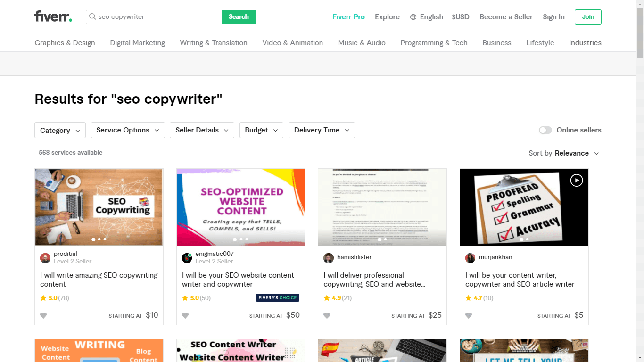Open the orange Website Content Writing thumbnail
The width and height of the screenshot is (644, 362).
point(99,351)
